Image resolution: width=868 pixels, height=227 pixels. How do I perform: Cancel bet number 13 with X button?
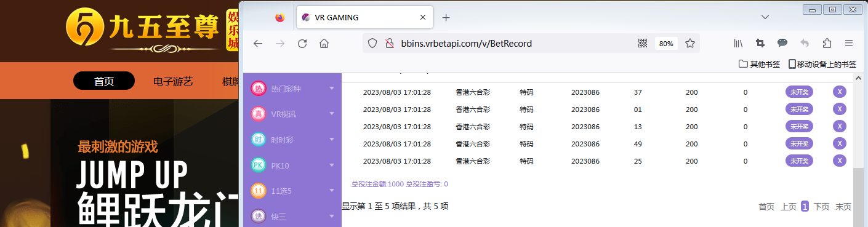click(x=839, y=127)
